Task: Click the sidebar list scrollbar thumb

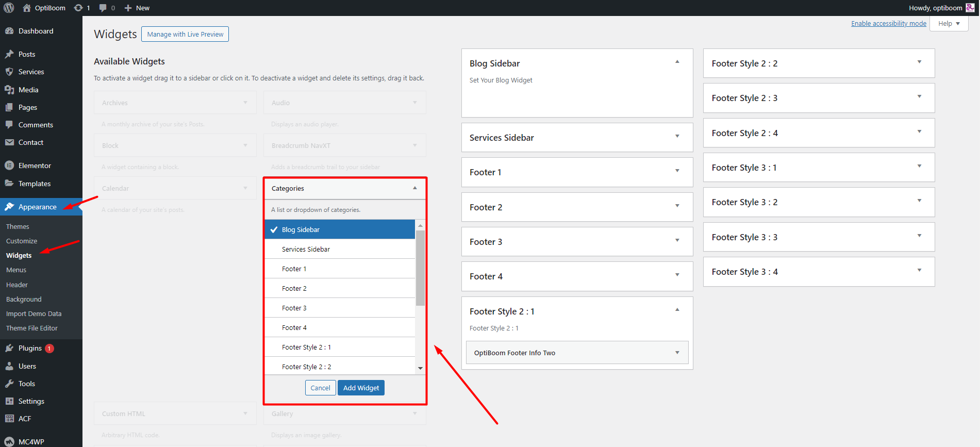Action: [x=421, y=268]
